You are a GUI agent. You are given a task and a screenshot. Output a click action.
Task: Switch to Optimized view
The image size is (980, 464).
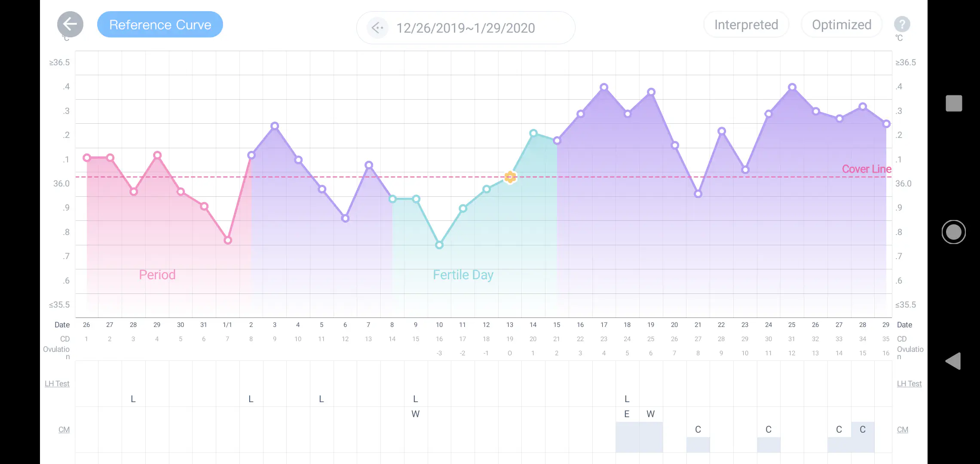point(841,24)
